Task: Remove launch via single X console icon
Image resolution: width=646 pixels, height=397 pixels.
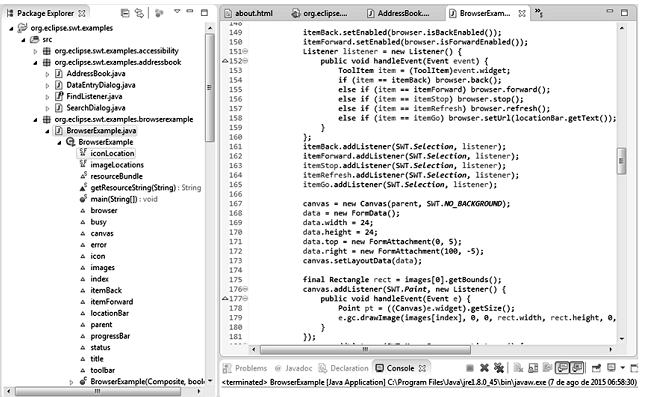Action: [x=484, y=368]
